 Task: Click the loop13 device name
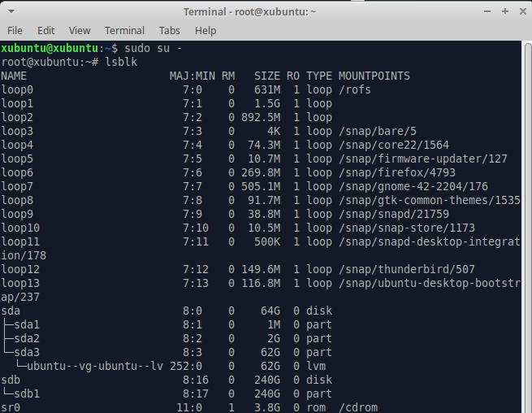tap(20, 283)
